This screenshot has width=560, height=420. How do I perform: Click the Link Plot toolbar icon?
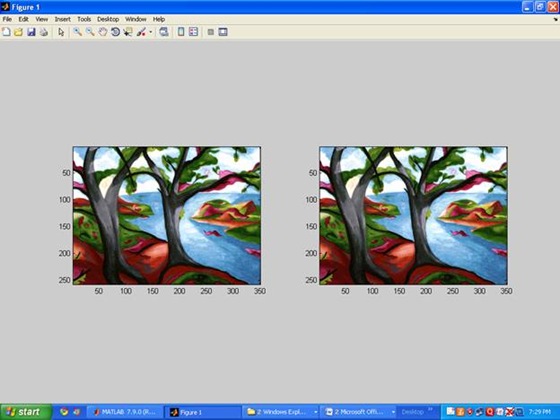[x=164, y=32]
